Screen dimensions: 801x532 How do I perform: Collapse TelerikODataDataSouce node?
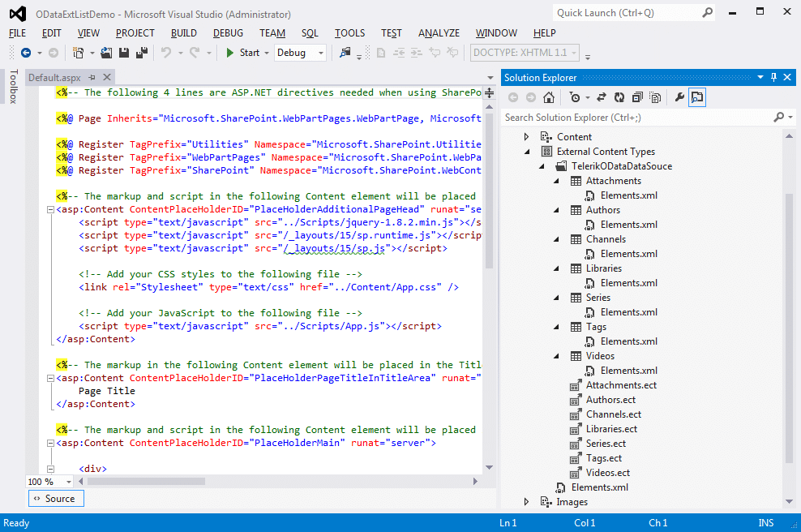click(542, 166)
